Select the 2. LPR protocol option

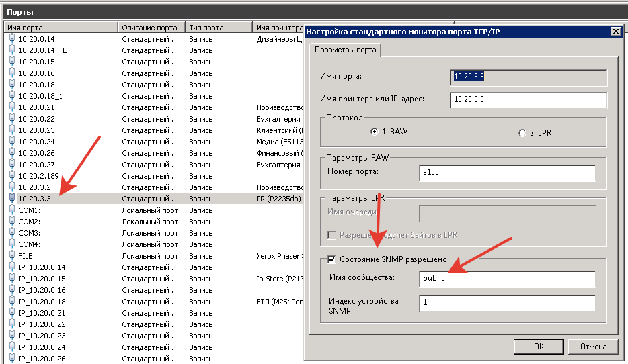[x=522, y=133]
